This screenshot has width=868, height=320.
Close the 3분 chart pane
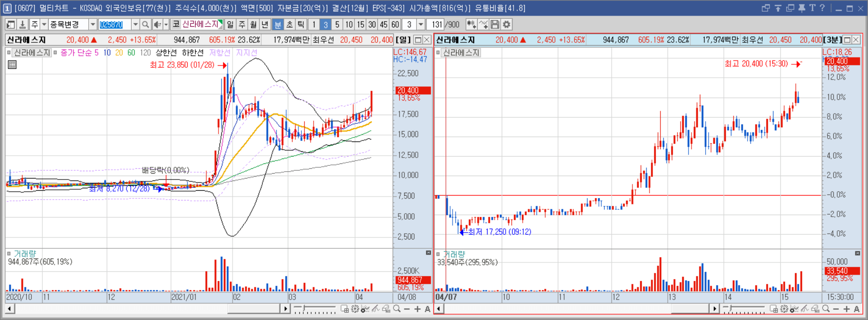(856, 40)
